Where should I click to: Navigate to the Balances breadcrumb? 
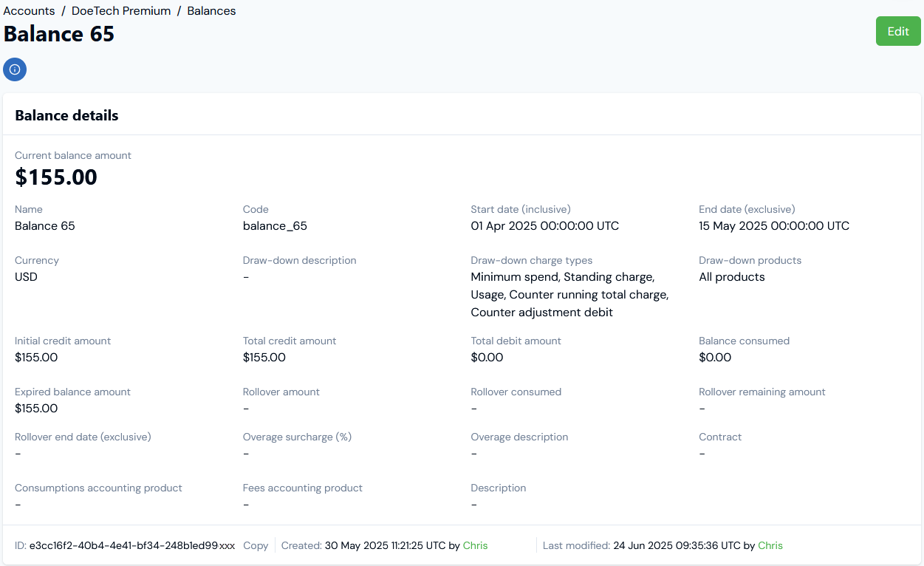coord(211,11)
